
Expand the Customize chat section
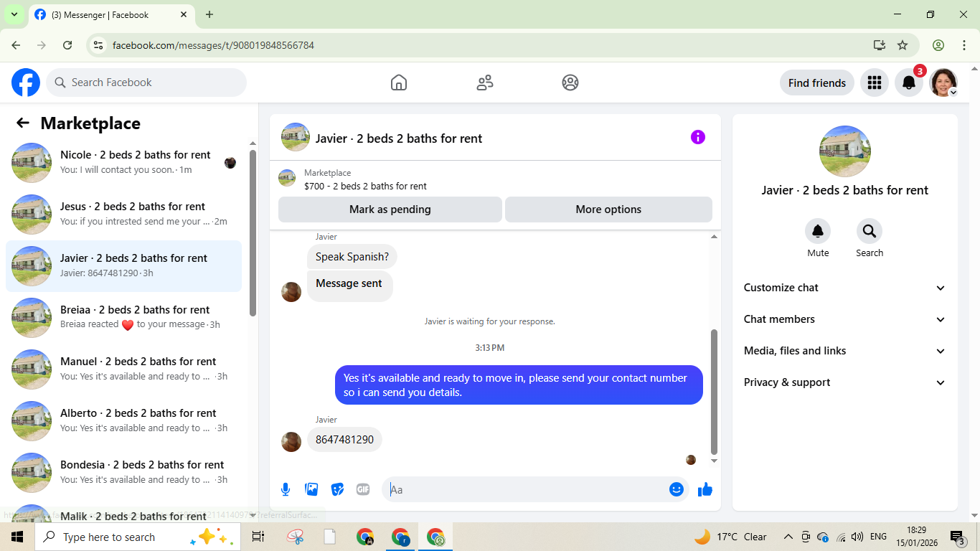click(845, 288)
